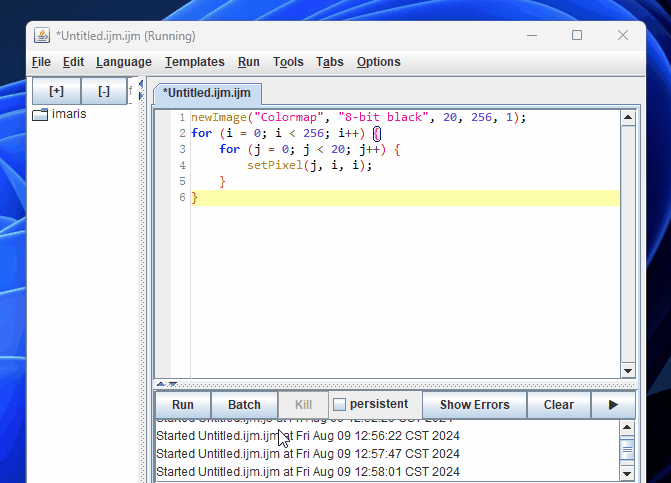This screenshot has height=483, width=671.
Task: Click the play arrow button beside Clear
Action: [613, 405]
